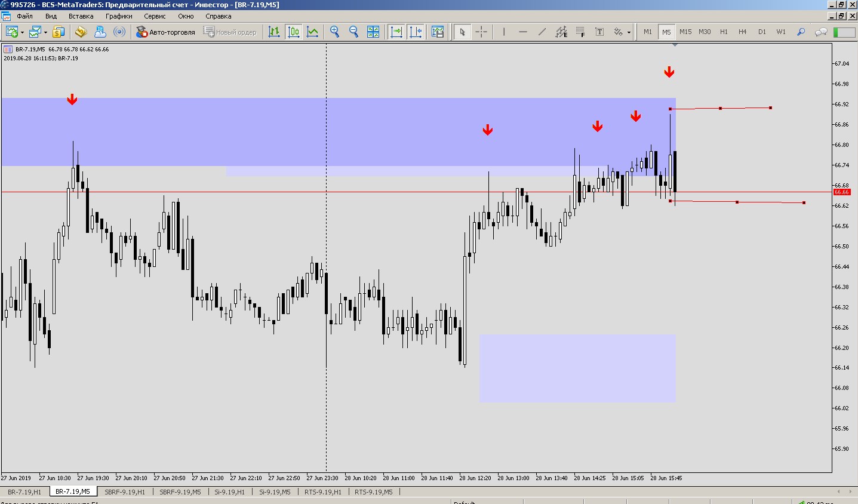Screen dimensions: 858x504
Task: Toggle chart auto-scroll to latest bar
Action: point(396,32)
